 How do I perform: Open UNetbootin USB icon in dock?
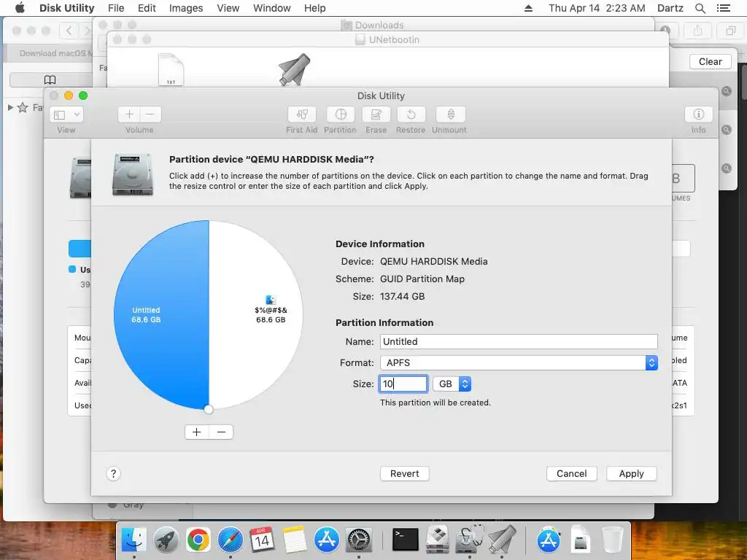[502, 540]
